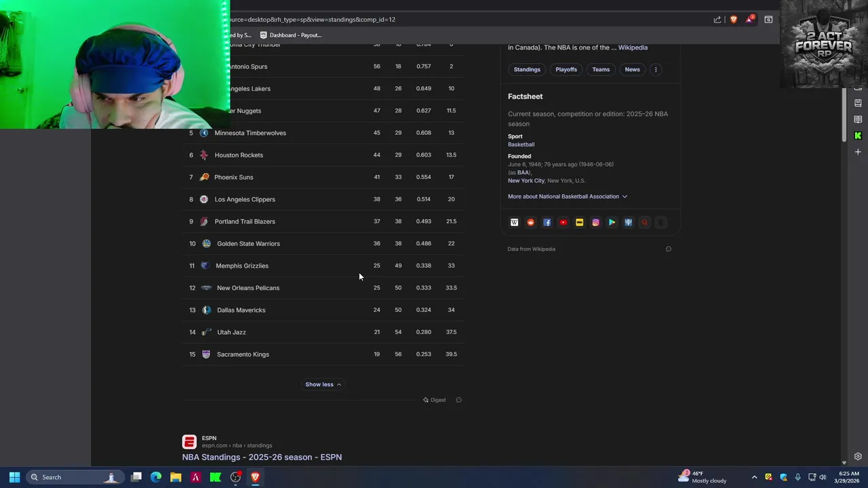Image resolution: width=868 pixels, height=488 pixels.
Task: Click the Digest button
Action: point(434,400)
